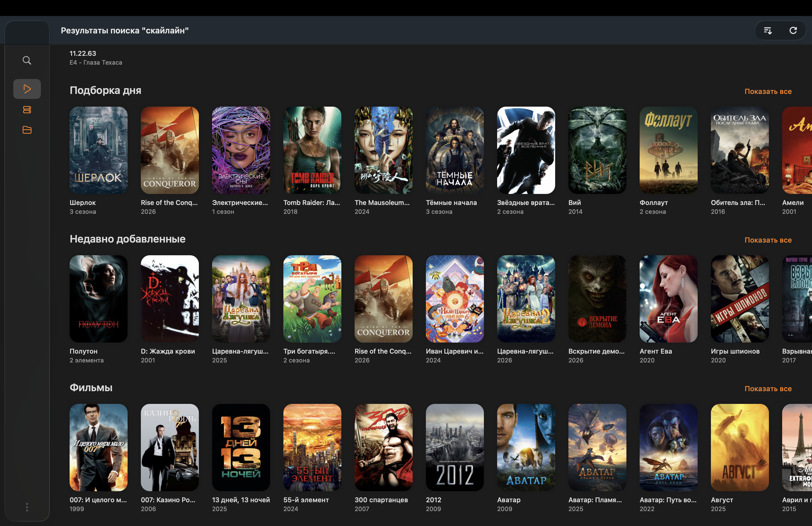
Task: Click the 13 дней, 13 ночей title
Action: (241, 500)
